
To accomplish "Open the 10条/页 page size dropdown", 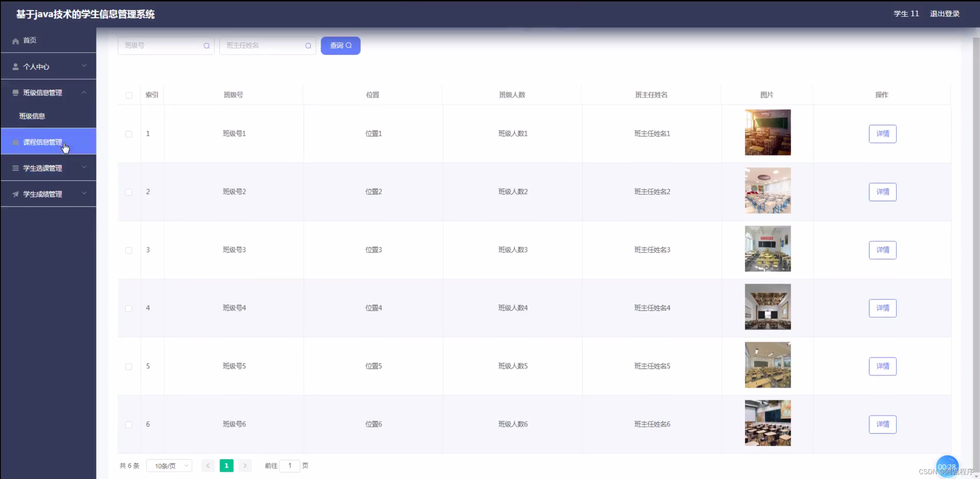I will (169, 466).
